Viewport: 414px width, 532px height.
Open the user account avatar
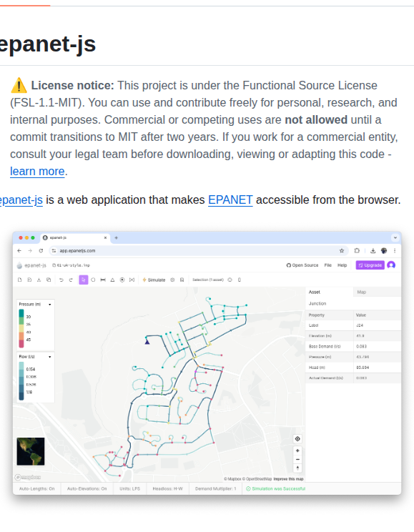pos(391,265)
